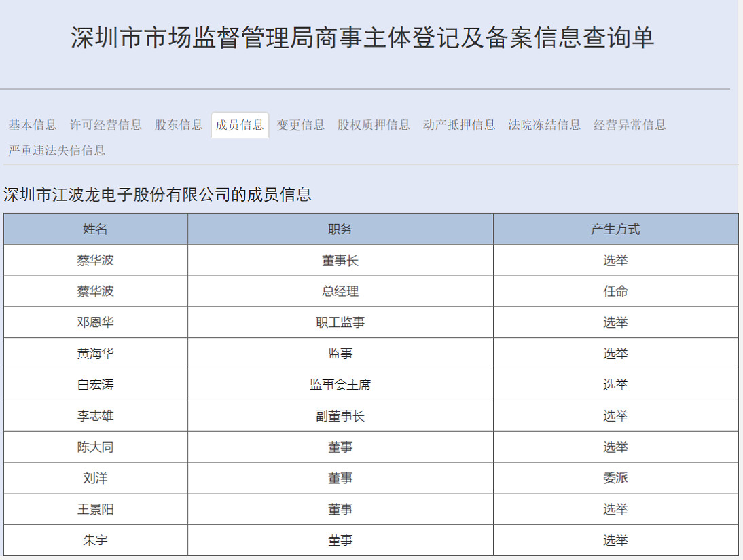The width and height of the screenshot is (743, 560).
Task: Select the name 陈大同
Action: click(95, 447)
